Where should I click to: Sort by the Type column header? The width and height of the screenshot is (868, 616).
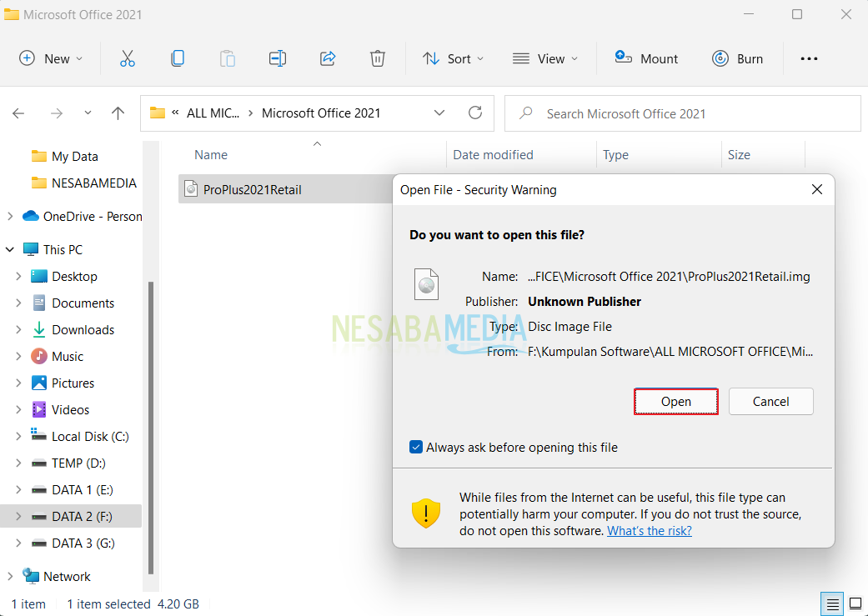coord(615,155)
